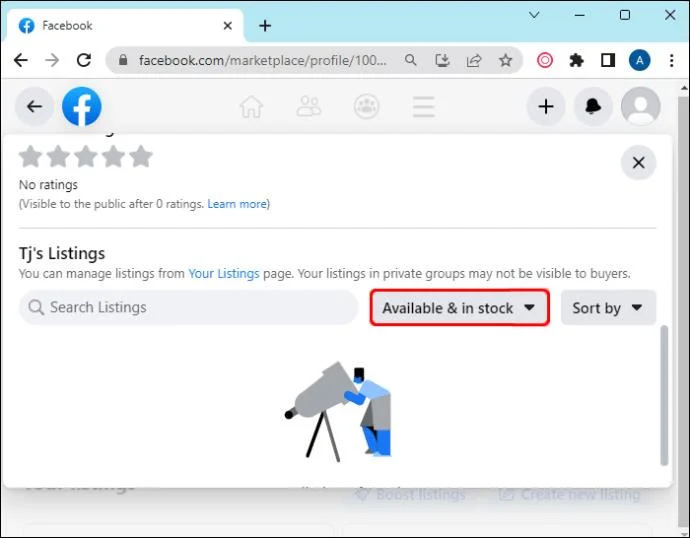Open the Extensions puzzle icon
Screen dimensions: 690x538
[576, 60]
